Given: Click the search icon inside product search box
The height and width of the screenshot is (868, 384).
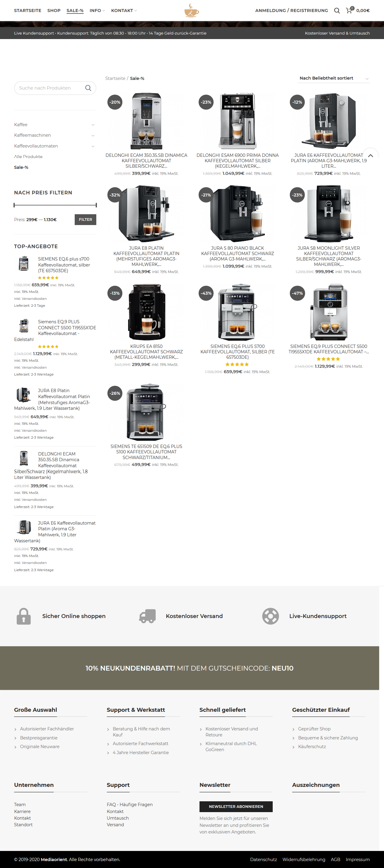Looking at the screenshot, I should pyautogui.click(x=88, y=88).
